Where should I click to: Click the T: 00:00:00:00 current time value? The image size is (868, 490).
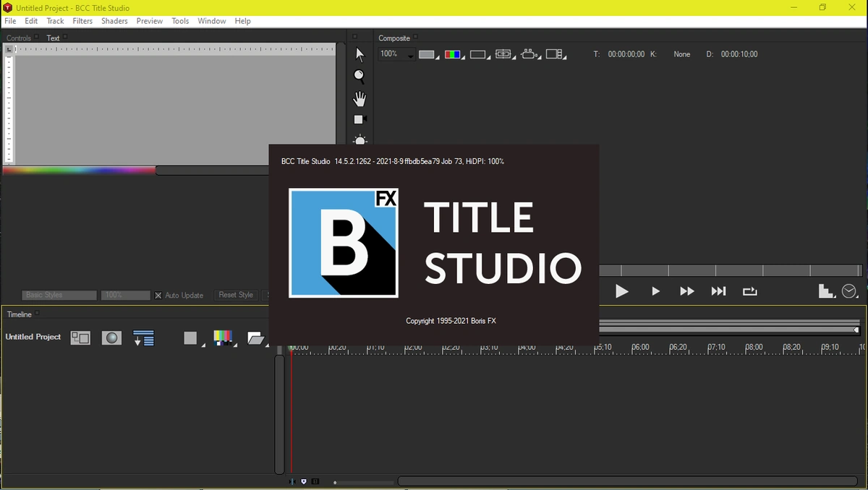pos(626,54)
